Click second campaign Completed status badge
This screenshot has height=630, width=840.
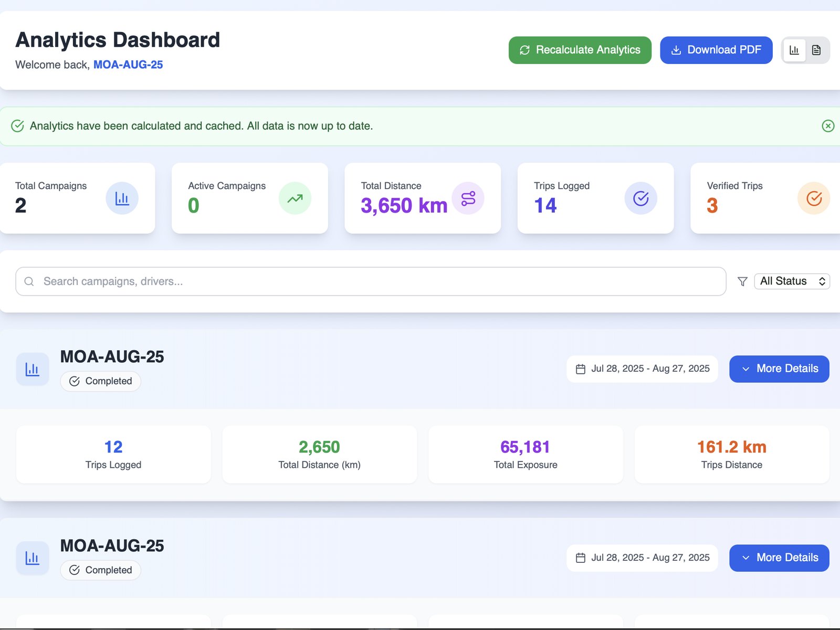101,570
